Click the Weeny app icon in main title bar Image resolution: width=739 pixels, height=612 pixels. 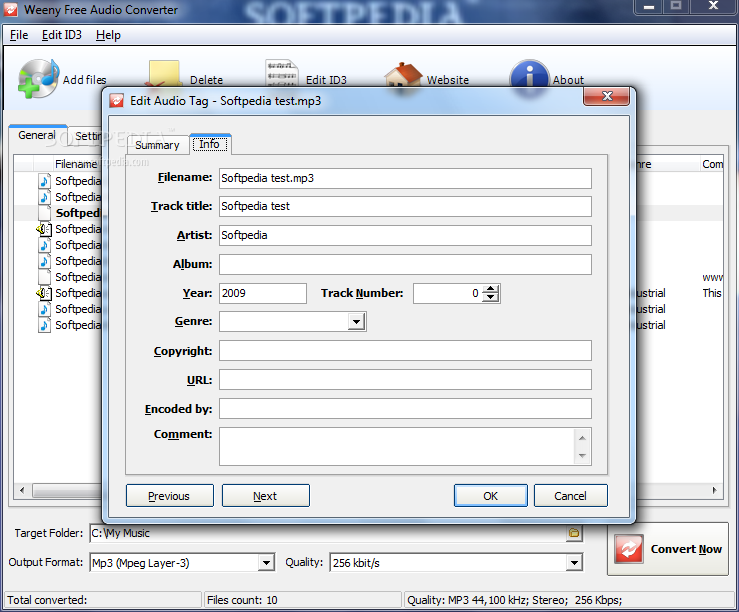coord(11,9)
